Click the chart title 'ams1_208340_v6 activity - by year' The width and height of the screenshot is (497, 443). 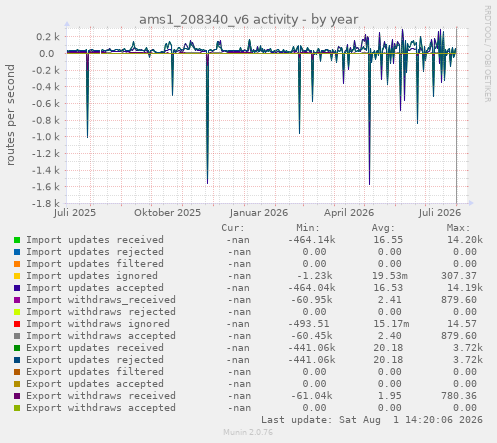[x=249, y=20]
